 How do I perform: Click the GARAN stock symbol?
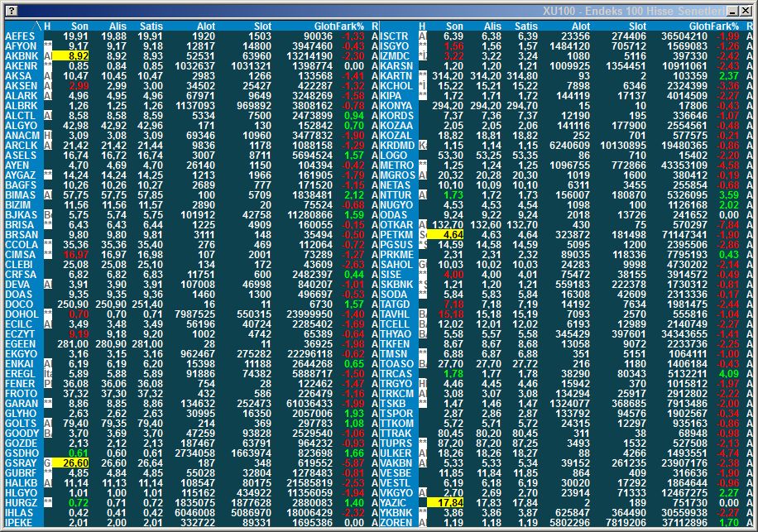coord(22,404)
